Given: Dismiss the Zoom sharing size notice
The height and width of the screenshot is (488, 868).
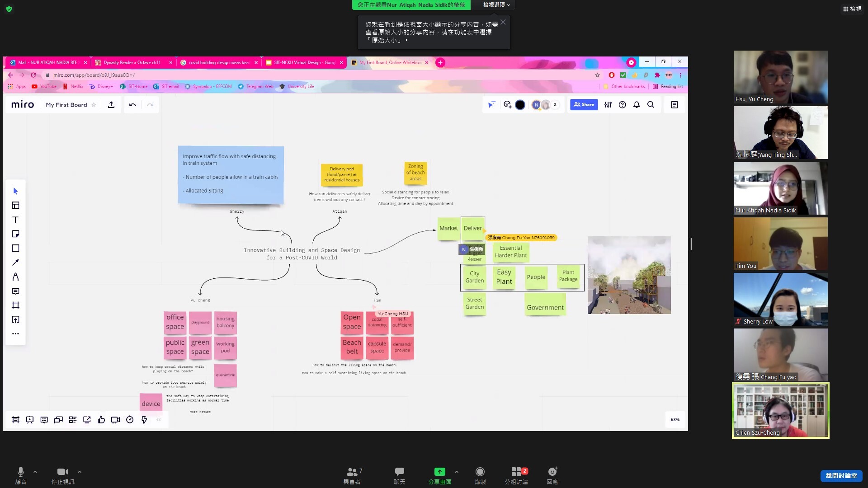Looking at the screenshot, I should [x=503, y=22].
